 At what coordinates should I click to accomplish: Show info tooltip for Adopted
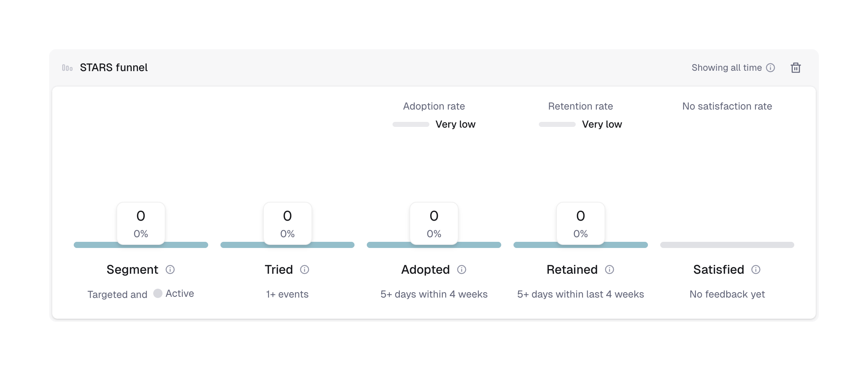[x=462, y=270]
